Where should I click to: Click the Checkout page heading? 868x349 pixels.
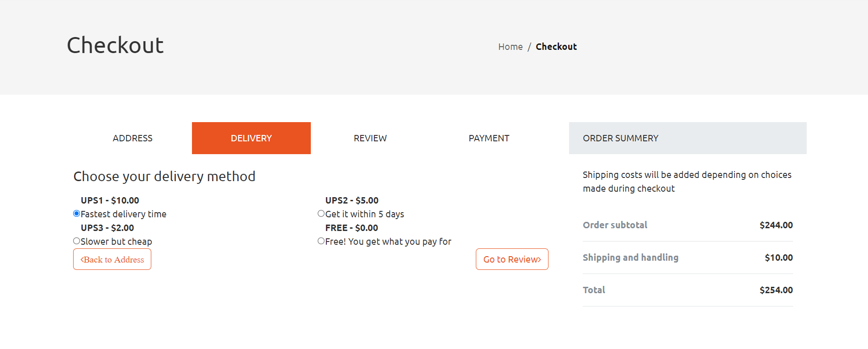click(115, 44)
